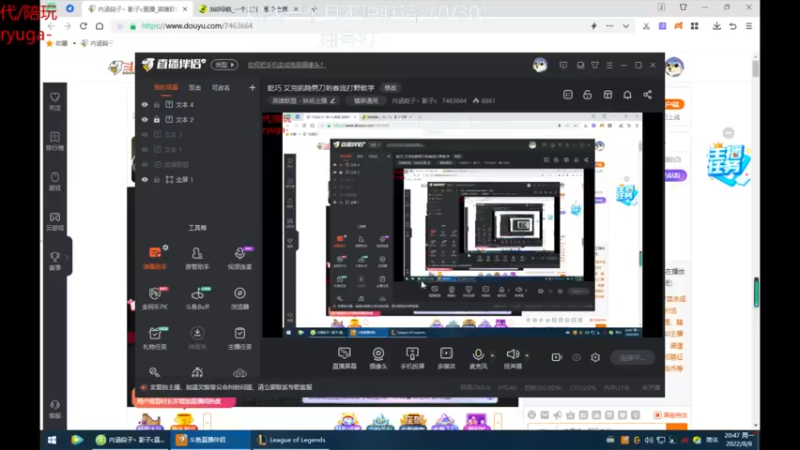Open the mode dropdown next to 直播伴侣 logo

pyautogui.click(x=224, y=65)
